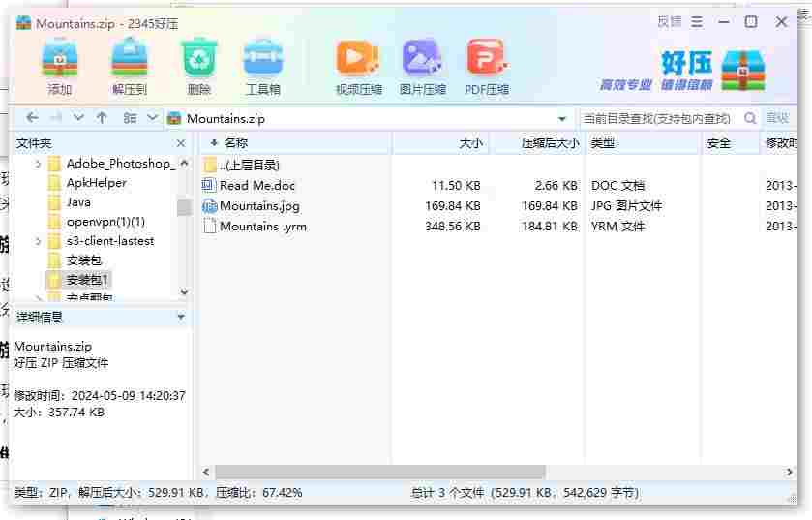Click folder tree scroll up arrow

[x=184, y=163]
